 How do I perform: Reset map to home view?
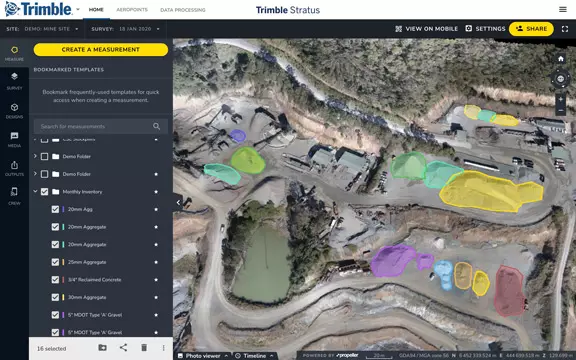point(561,59)
